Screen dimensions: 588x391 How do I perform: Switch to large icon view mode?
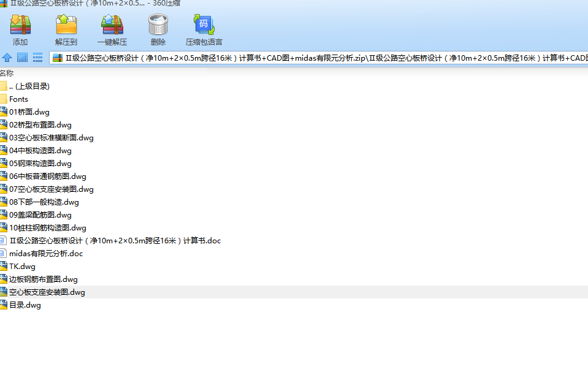pyautogui.click(x=23, y=58)
